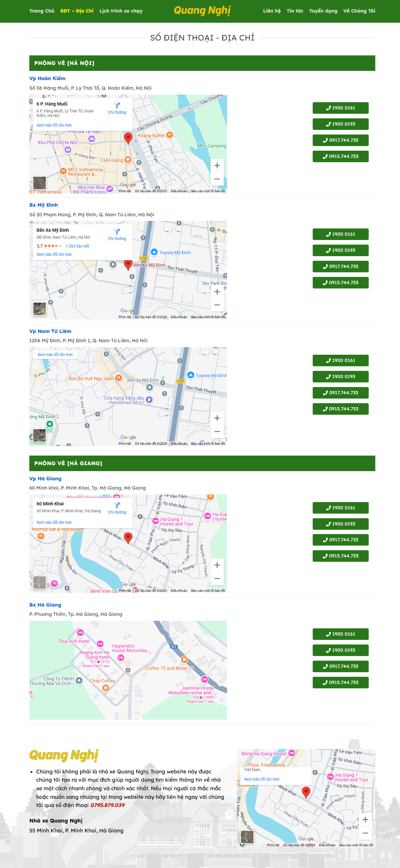The height and width of the screenshot is (868, 400).
Task: Click the Khang Buffet restaurant marker
Action: pos(170,135)
